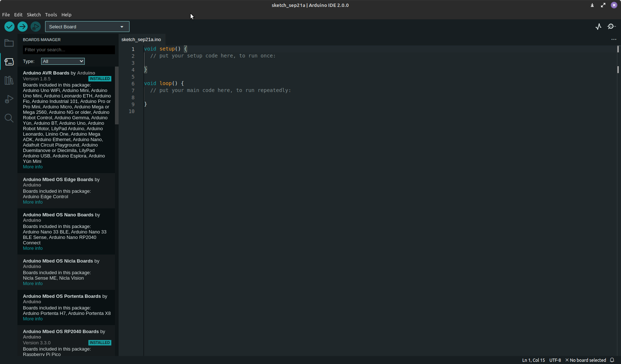Open the Edit menu
The image size is (621, 364).
[18, 15]
